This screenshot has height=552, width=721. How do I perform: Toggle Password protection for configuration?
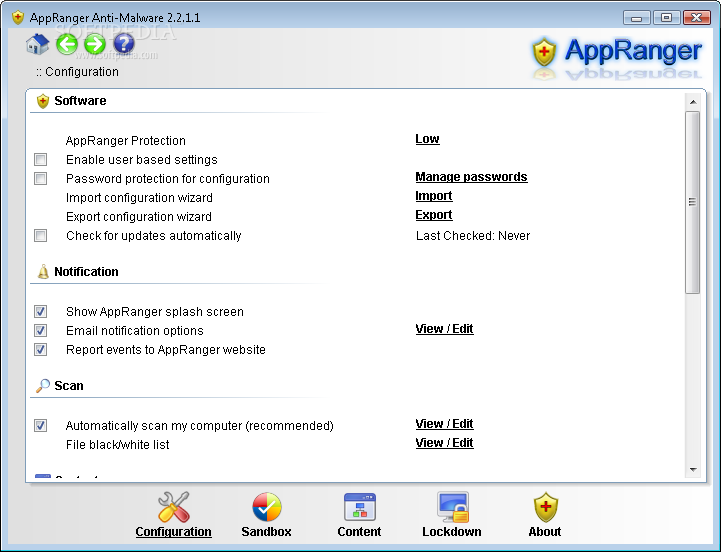point(40,178)
